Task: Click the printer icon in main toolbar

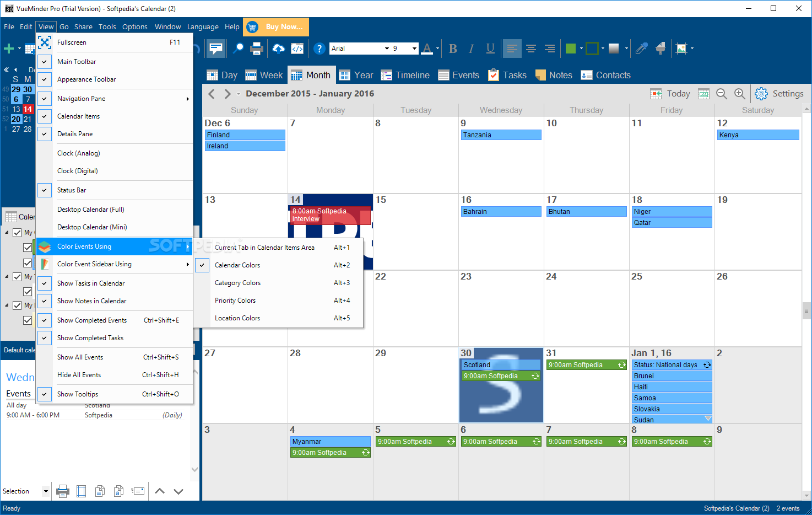Action: (257, 49)
